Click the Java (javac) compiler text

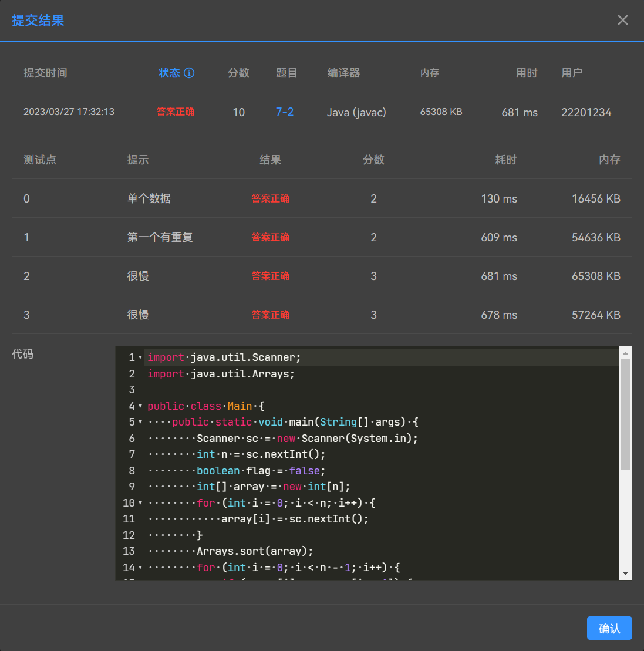click(x=357, y=112)
